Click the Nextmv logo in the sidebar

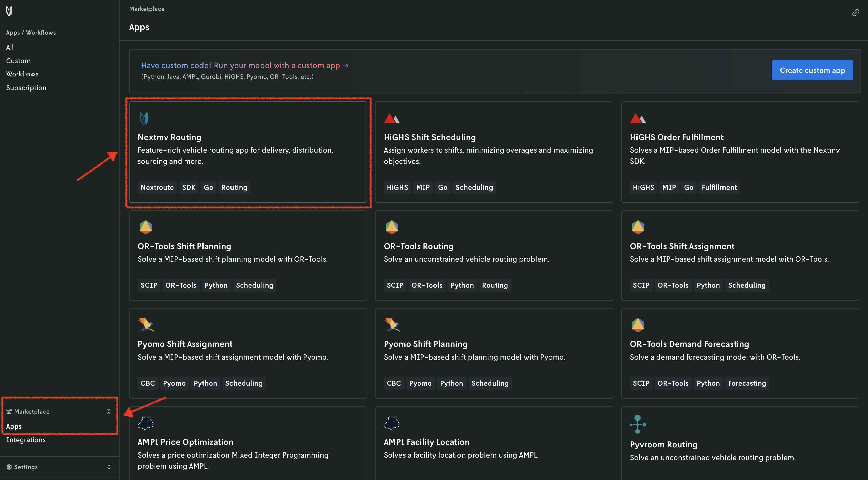(x=9, y=11)
